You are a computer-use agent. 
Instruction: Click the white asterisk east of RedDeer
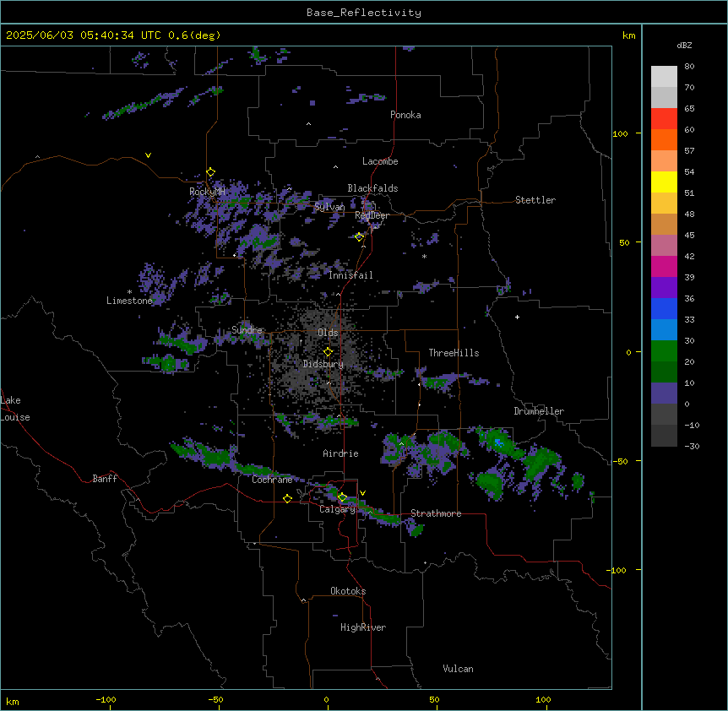(x=424, y=256)
